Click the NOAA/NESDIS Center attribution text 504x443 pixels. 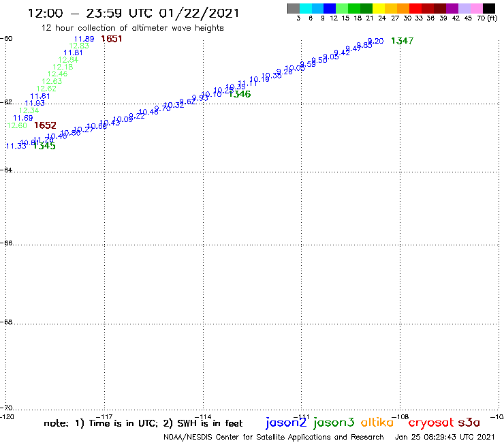click(274, 437)
